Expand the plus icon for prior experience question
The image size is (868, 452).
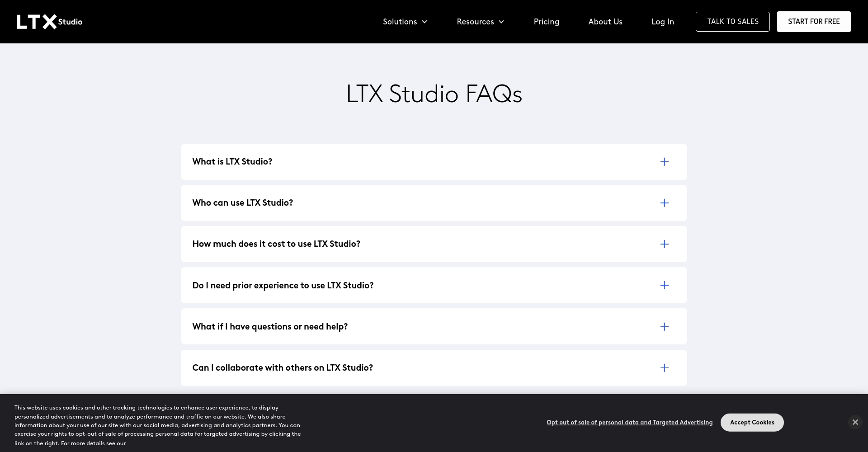point(664,285)
